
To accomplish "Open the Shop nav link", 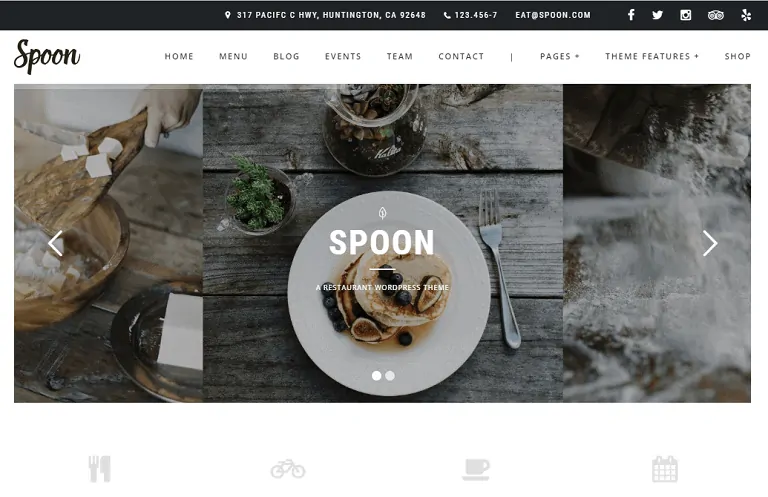I will (x=738, y=56).
